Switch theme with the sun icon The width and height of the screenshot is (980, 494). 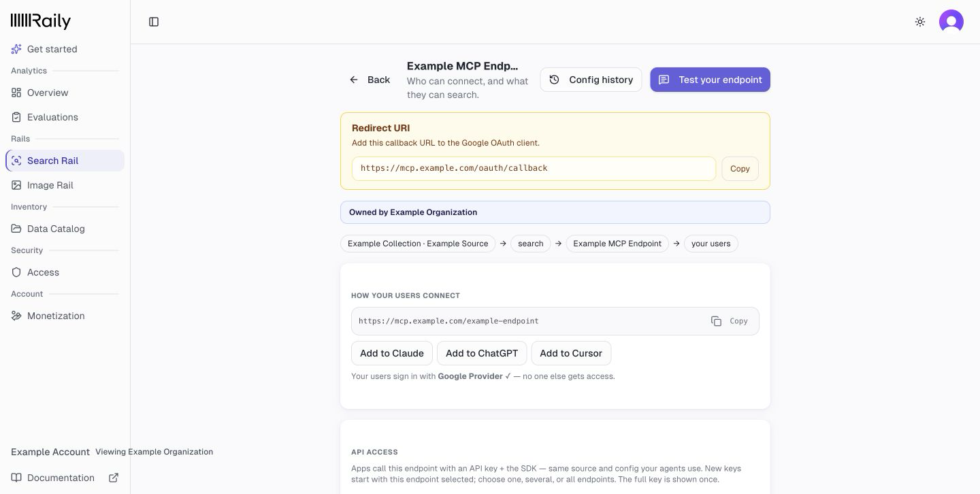coord(920,22)
